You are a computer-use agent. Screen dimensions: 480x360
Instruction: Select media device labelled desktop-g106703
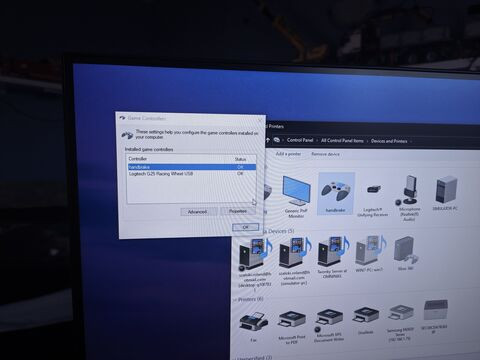tap(255, 263)
